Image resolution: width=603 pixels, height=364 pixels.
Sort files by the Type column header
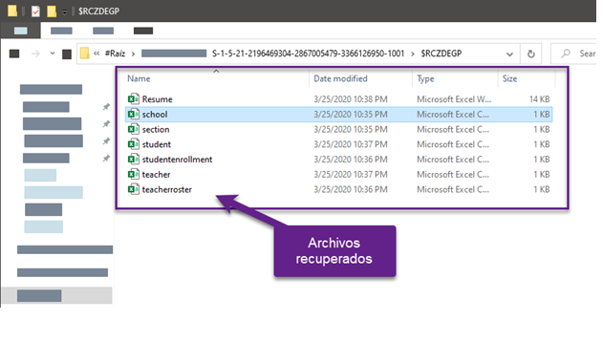point(425,78)
